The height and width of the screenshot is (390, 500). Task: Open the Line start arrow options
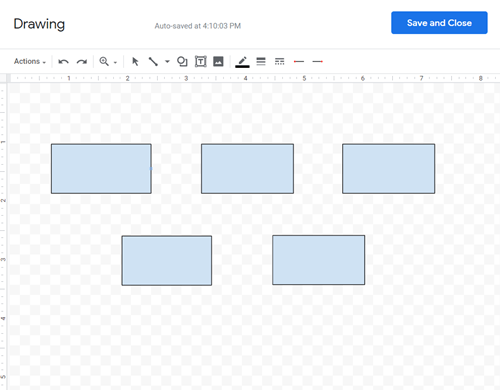299,62
